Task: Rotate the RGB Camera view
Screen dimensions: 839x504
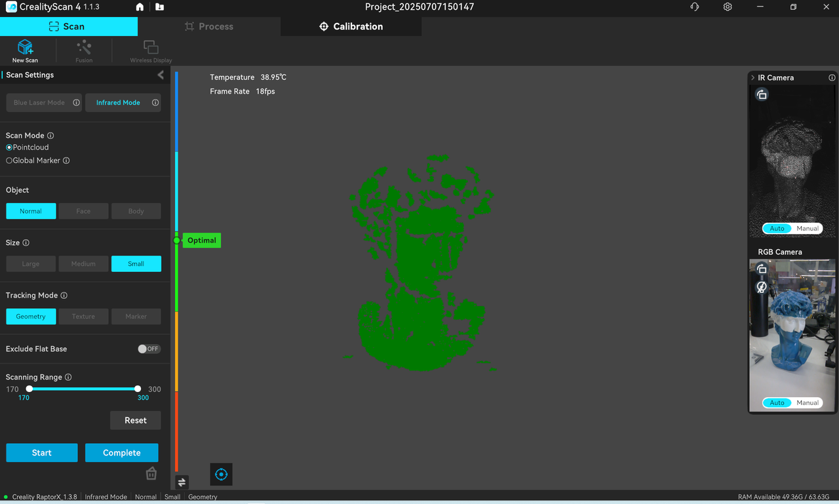Action: pos(762,269)
